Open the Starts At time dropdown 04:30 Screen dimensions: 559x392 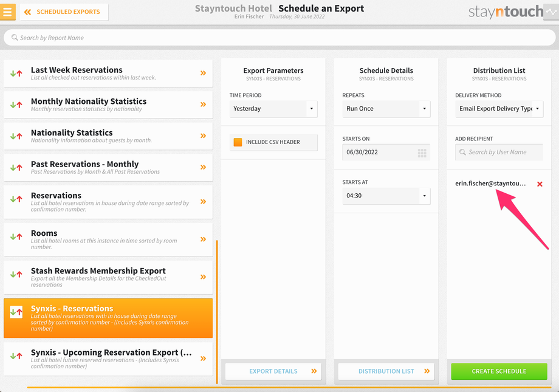point(386,196)
